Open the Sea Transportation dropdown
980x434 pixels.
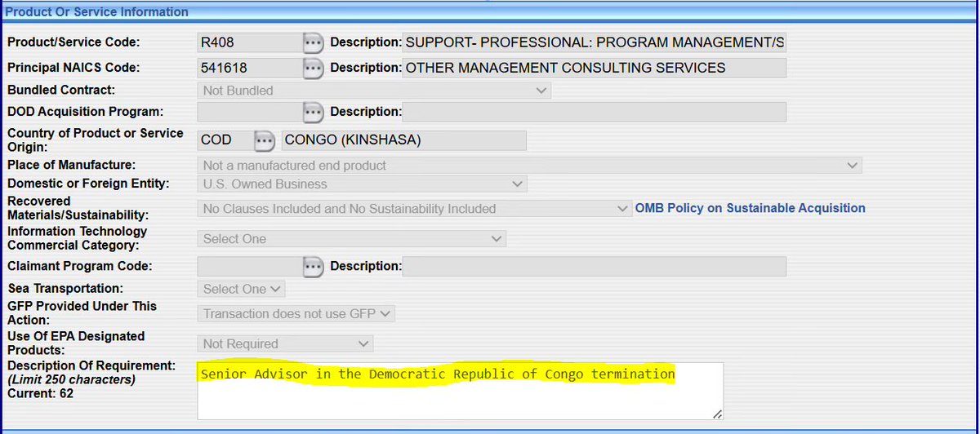pyautogui.click(x=241, y=289)
